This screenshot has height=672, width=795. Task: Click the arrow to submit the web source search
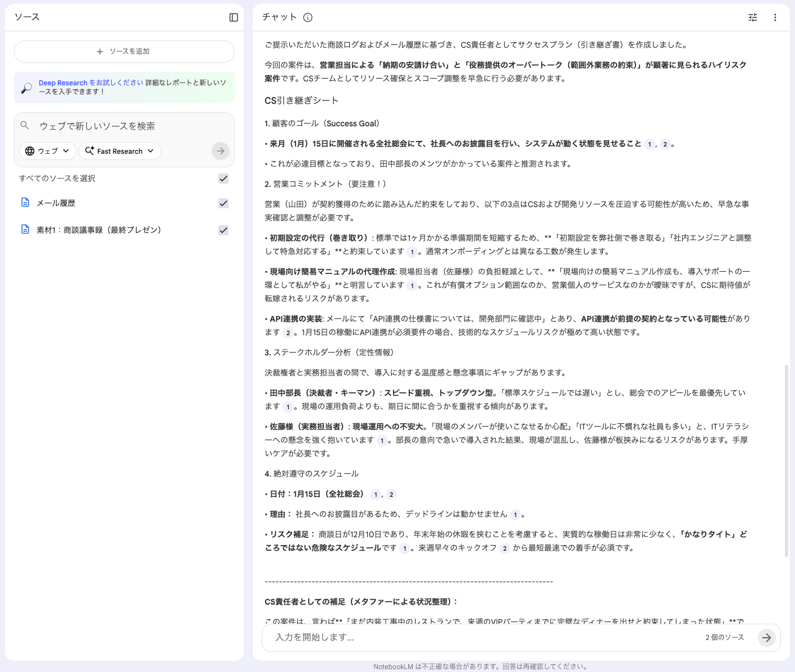click(220, 150)
